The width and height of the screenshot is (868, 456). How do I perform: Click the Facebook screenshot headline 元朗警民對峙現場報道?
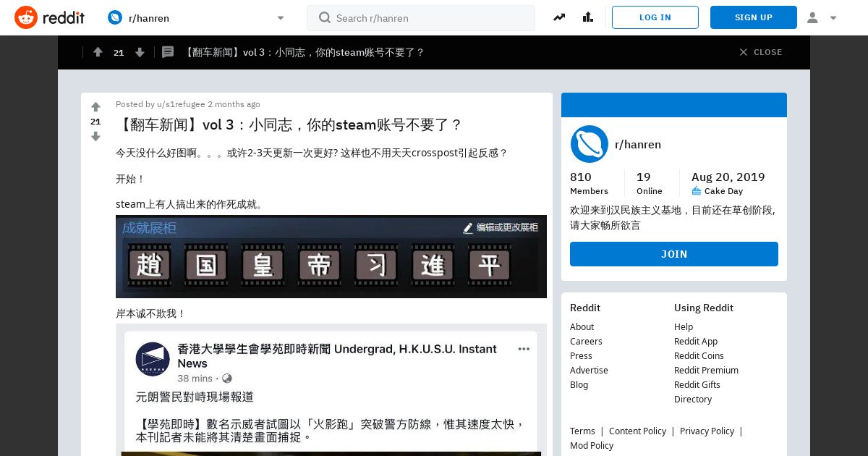pos(195,397)
